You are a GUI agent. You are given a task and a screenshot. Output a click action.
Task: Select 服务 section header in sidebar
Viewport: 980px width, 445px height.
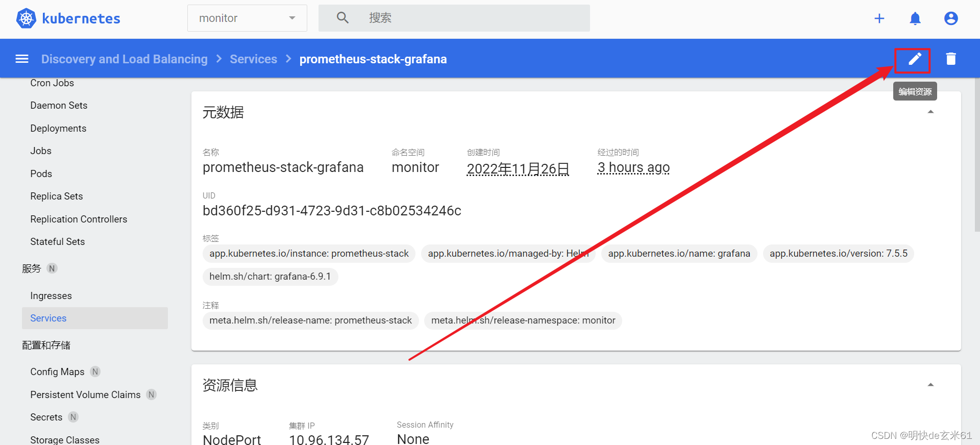tap(32, 268)
